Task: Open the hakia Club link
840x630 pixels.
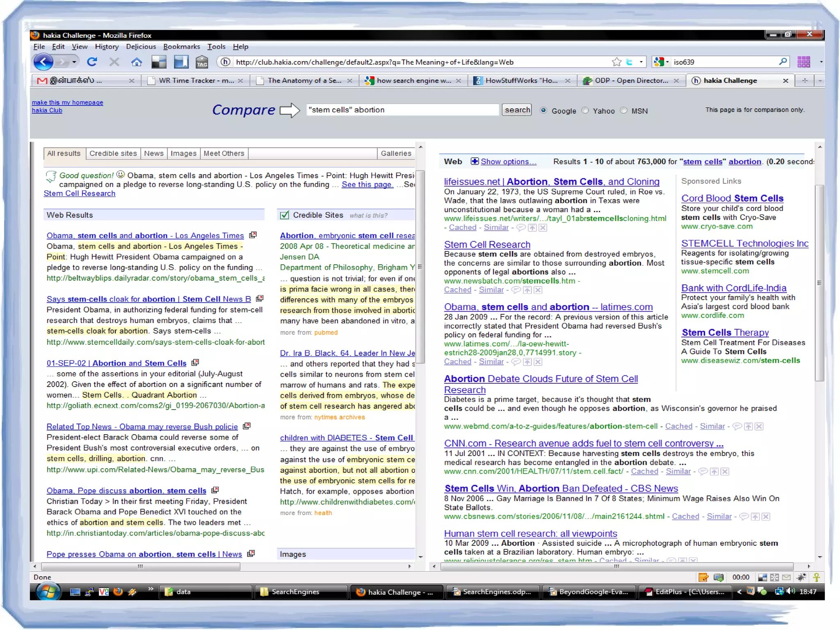Action: pos(47,110)
